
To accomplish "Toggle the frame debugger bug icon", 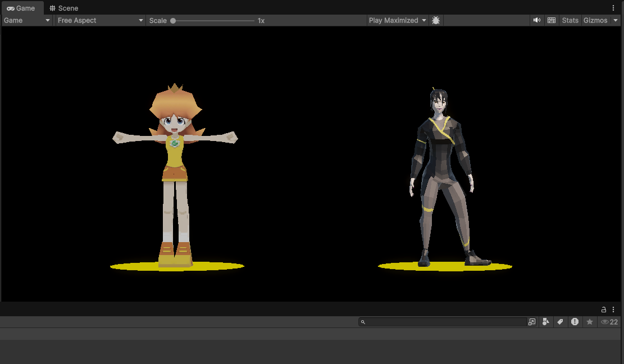I will click(436, 20).
